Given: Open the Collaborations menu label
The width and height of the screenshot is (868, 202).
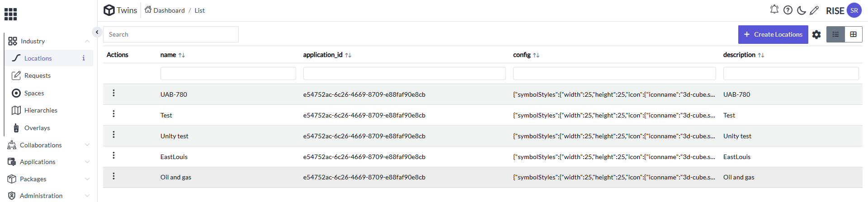Looking at the screenshot, I should (41, 145).
